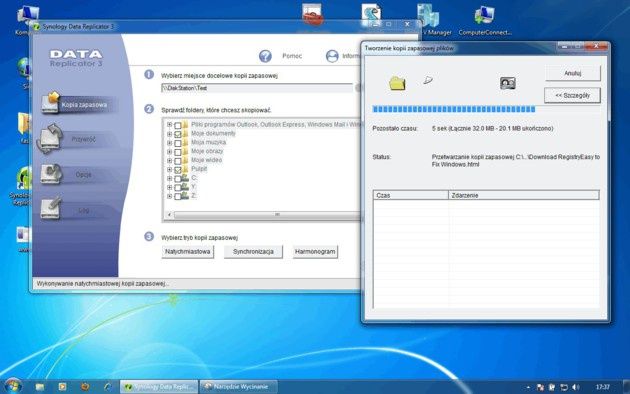This screenshot has height=394, width=630.
Task: Click the clock in the system tray
Action: [x=603, y=387]
